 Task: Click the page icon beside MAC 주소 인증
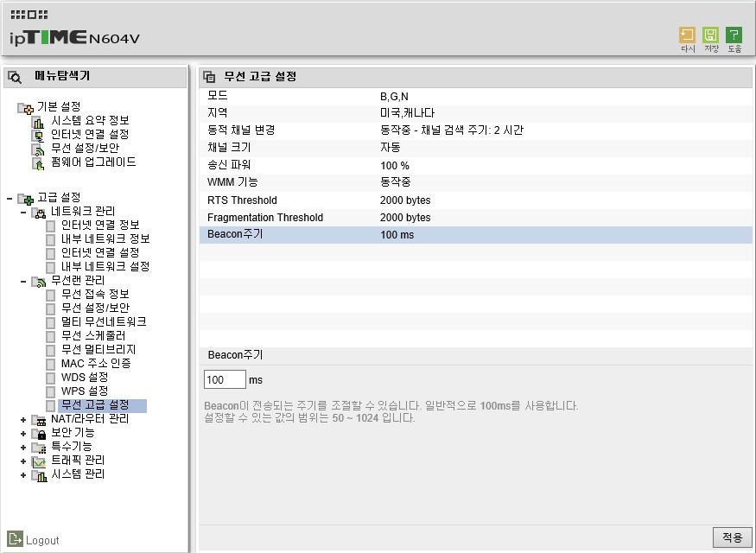(51, 365)
